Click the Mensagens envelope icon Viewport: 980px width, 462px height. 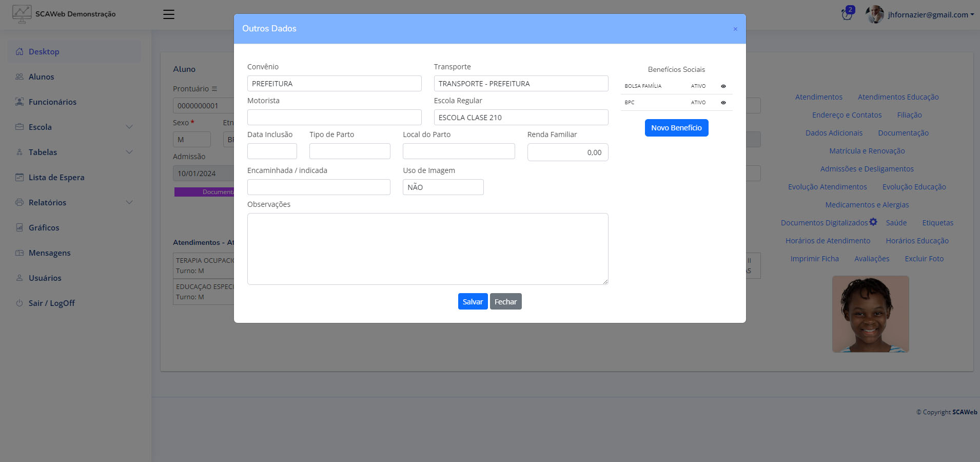point(19,253)
